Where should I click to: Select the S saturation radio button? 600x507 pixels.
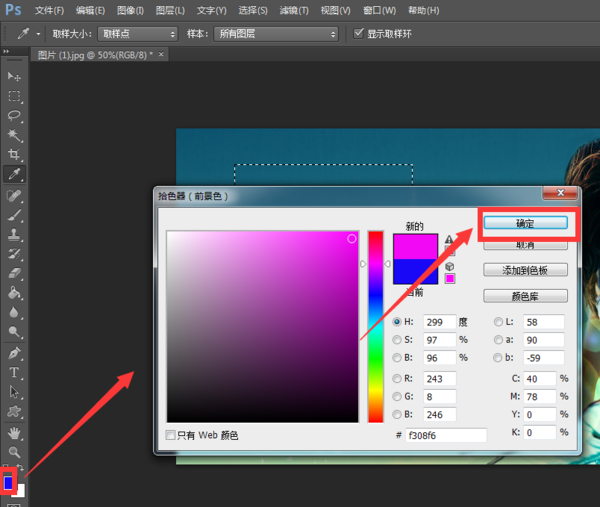click(399, 339)
